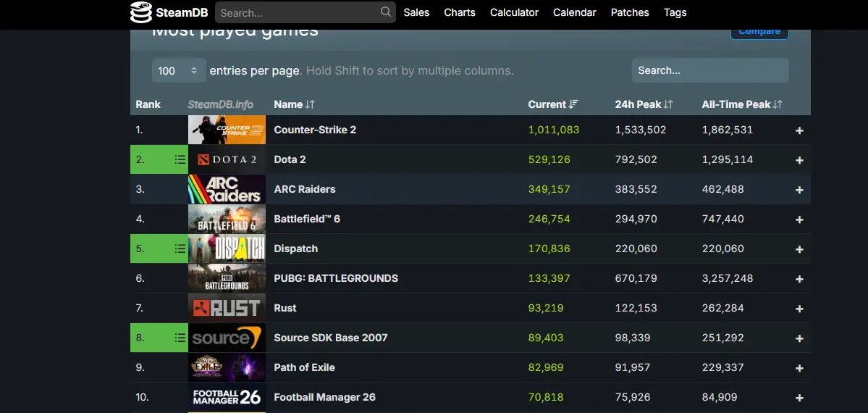Open the PUBG: BATTLEGROUNDS name link

click(x=336, y=278)
